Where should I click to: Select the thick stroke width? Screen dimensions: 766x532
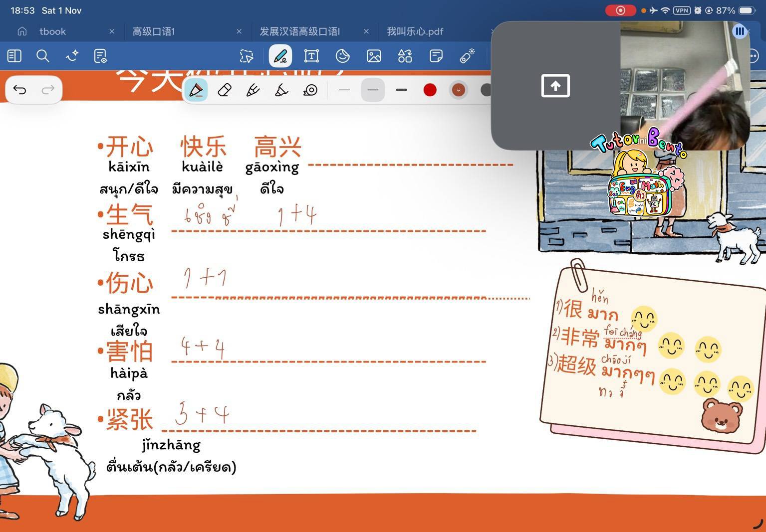401,90
